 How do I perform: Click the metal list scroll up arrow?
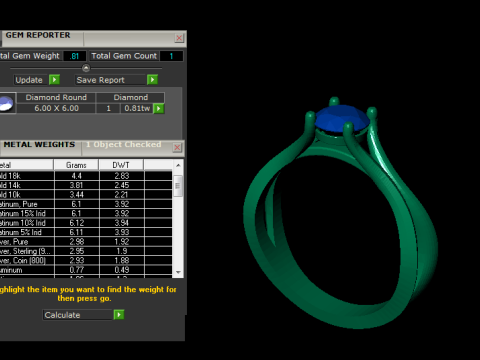point(178,165)
